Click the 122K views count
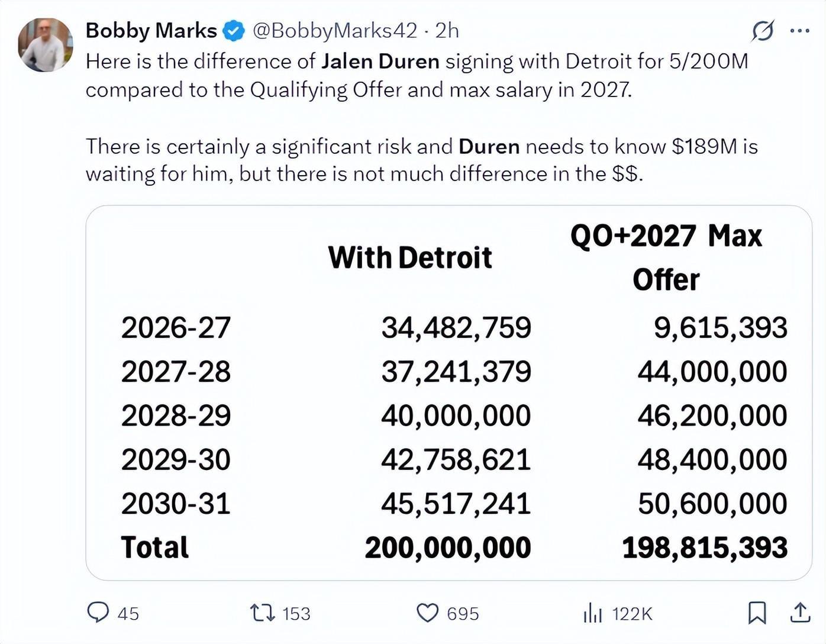Viewport: 826px width, 644px height. pos(632,614)
